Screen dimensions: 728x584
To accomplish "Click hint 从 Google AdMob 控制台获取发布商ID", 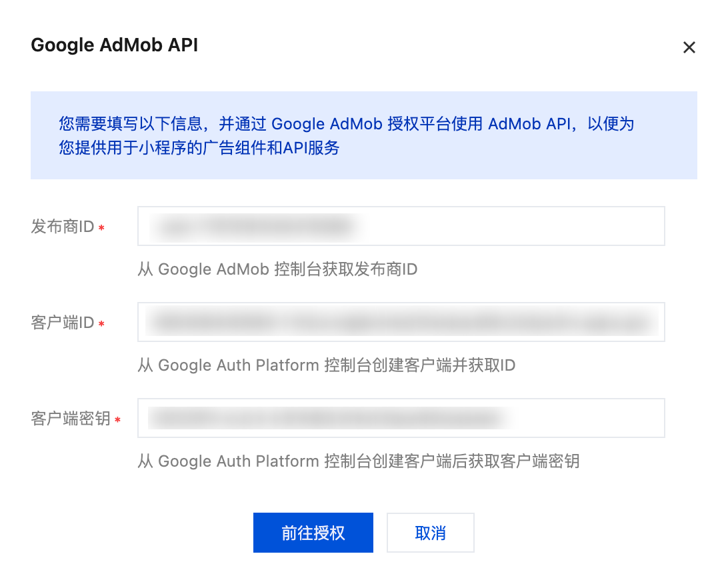I will (x=277, y=269).
